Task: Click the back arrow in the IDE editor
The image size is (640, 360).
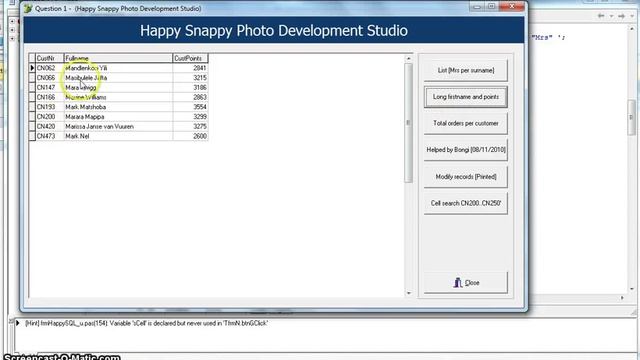Action: coord(601,16)
